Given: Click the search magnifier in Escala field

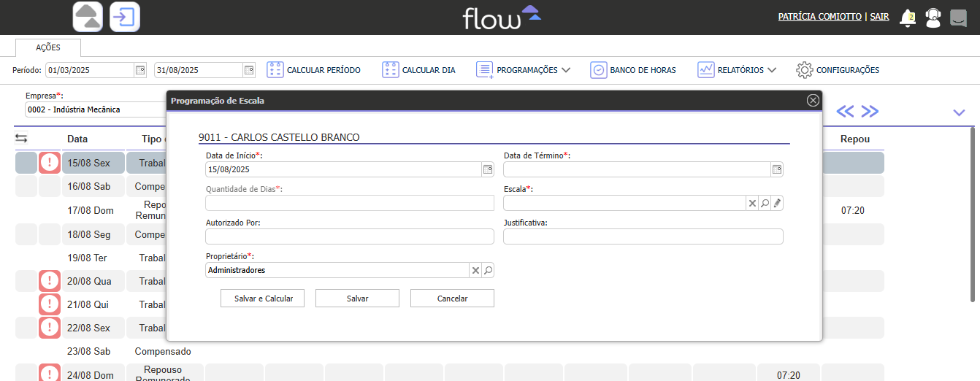Looking at the screenshot, I should click(x=765, y=203).
